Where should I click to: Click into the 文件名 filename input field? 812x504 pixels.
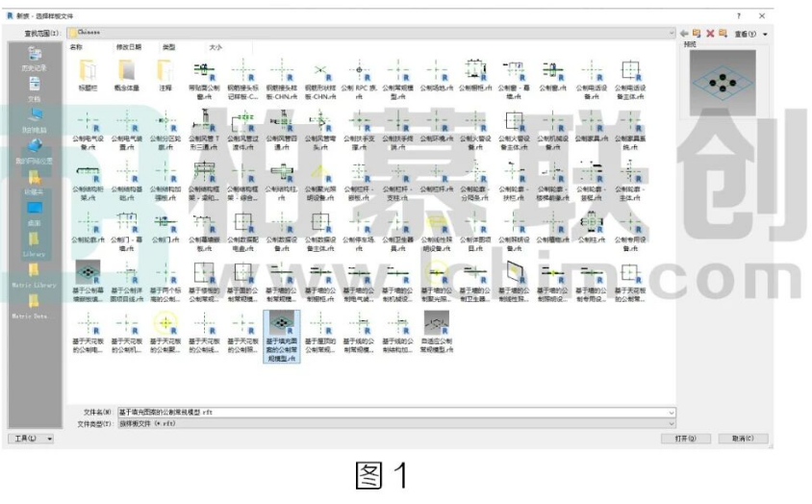[385, 413]
